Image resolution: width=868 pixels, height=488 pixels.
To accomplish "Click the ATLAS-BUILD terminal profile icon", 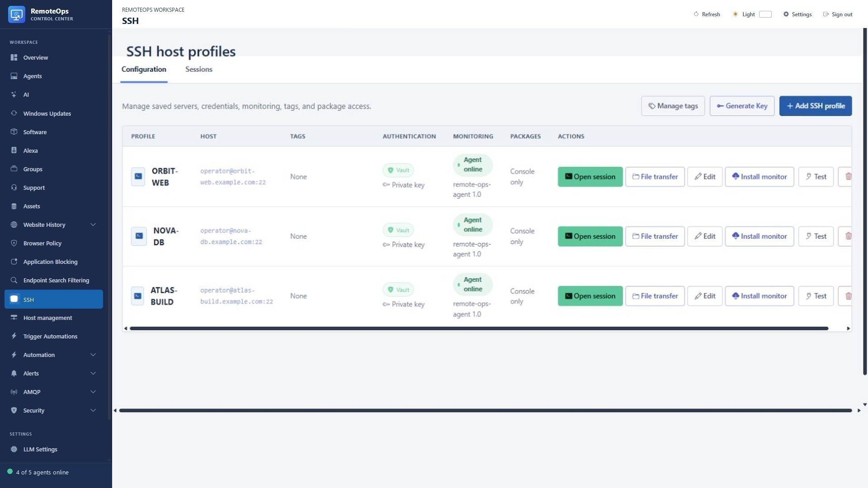I will click(x=137, y=296).
